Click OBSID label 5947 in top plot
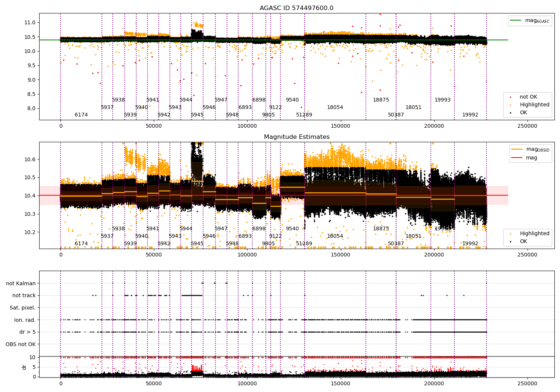Viewport: 560px width, 392px height. pyautogui.click(x=221, y=100)
